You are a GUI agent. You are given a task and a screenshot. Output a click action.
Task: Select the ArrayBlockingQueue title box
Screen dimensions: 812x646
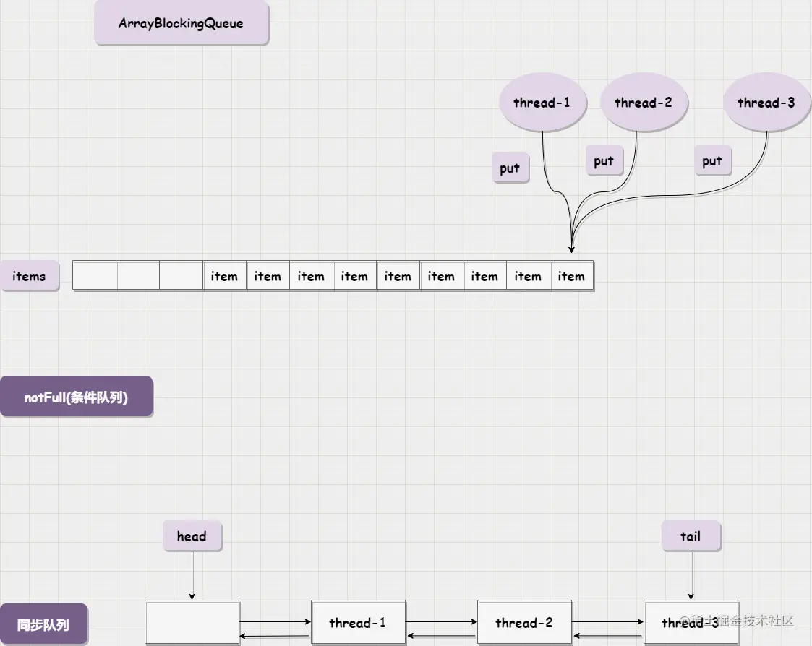[x=181, y=23]
